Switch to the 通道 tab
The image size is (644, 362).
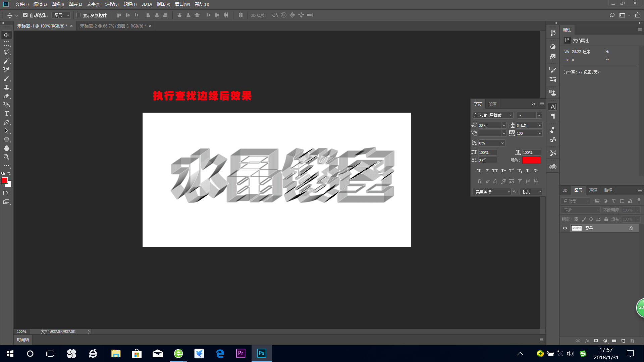tap(593, 190)
